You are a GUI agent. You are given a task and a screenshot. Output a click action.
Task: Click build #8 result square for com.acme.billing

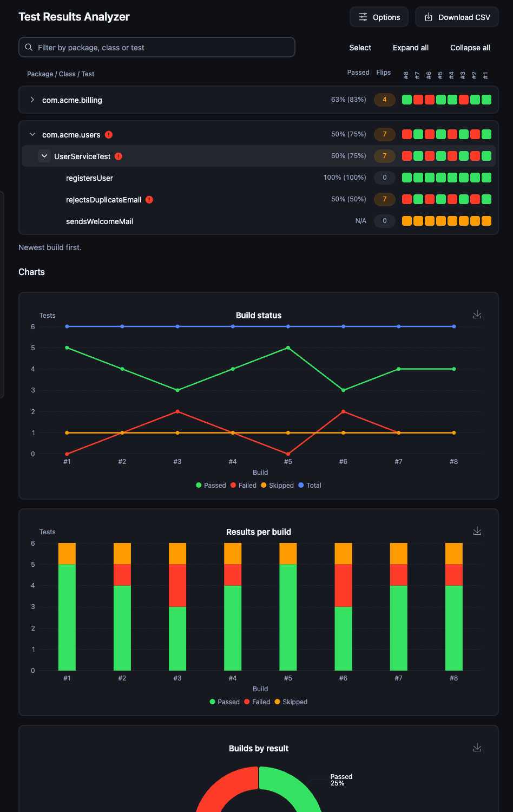pos(407,100)
